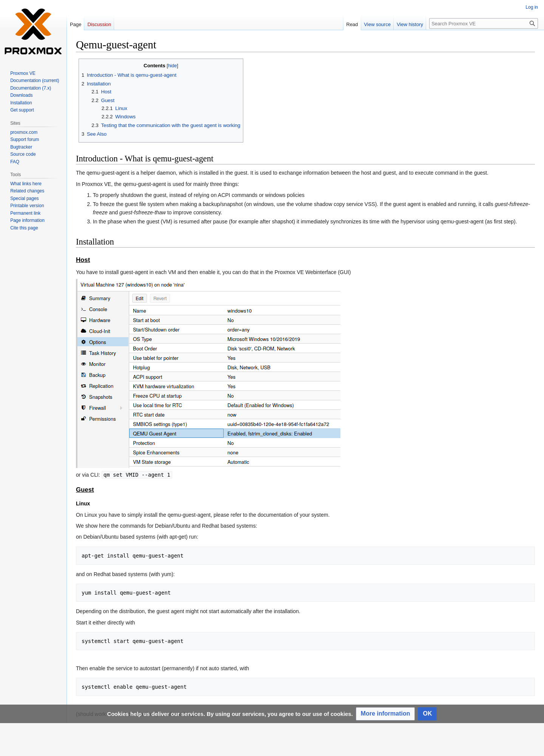The width and height of the screenshot is (544, 756).
Task: Click the Console terminal icon
Action: [x=83, y=309]
